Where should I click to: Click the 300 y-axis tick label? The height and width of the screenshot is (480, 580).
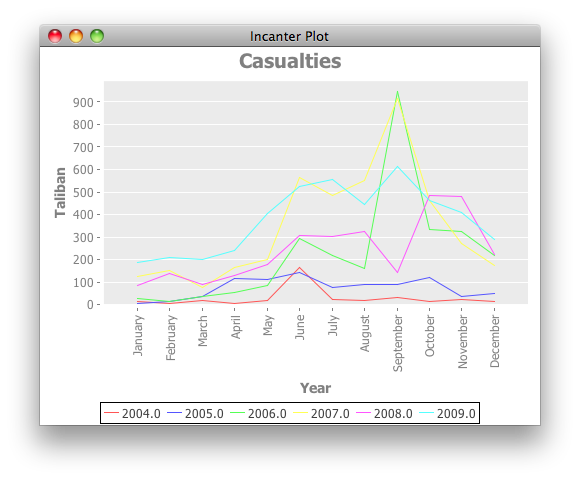83,237
